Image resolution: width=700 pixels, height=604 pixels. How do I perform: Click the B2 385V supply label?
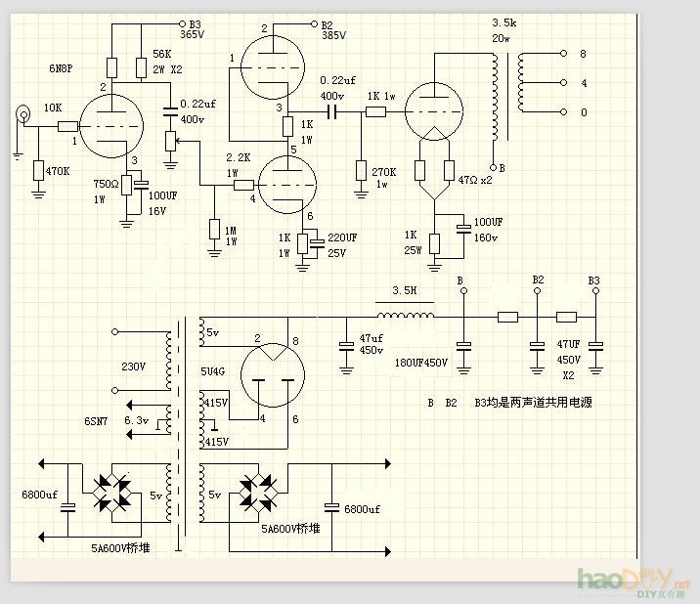click(x=334, y=30)
